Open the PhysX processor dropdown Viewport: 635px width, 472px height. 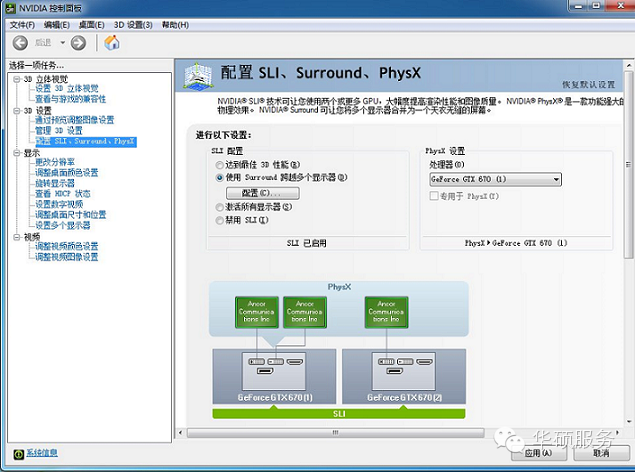tap(495, 179)
